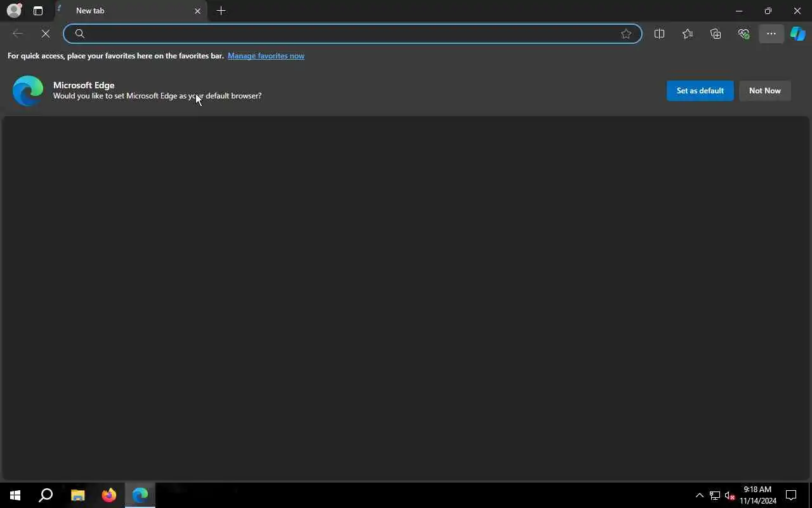Focus the address bar input
812x508 pixels.
pyautogui.click(x=352, y=34)
